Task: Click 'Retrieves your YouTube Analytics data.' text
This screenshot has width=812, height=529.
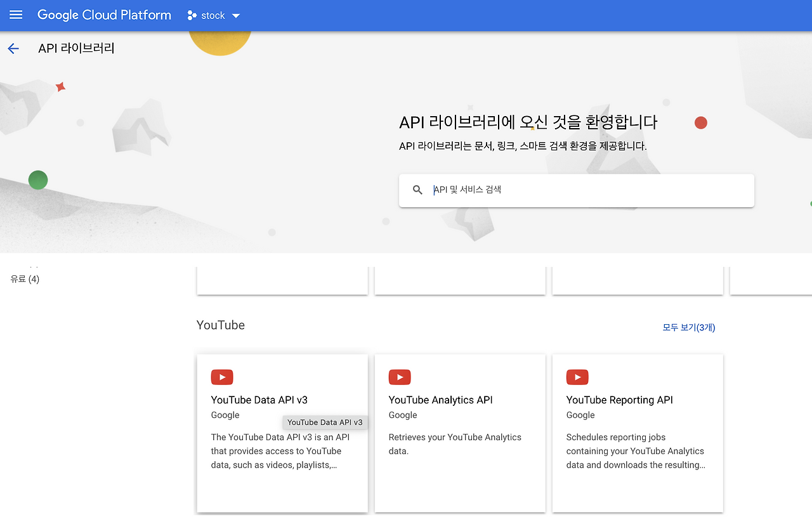Action: pos(455,444)
